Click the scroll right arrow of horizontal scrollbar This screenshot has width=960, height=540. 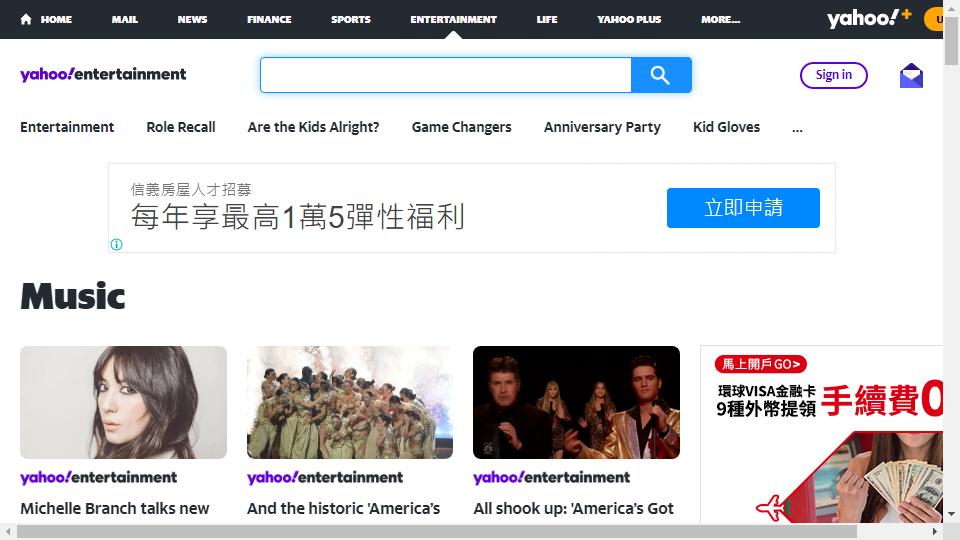coord(935,531)
